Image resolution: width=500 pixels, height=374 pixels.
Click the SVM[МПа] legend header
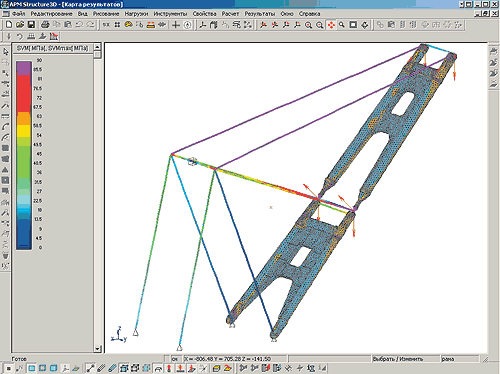(x=53, y=48)
